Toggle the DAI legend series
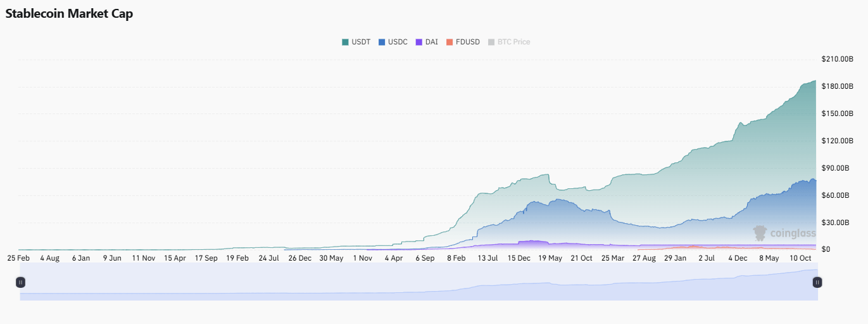The height and width of the screenshot is (324, 868). tap(427, 42)
